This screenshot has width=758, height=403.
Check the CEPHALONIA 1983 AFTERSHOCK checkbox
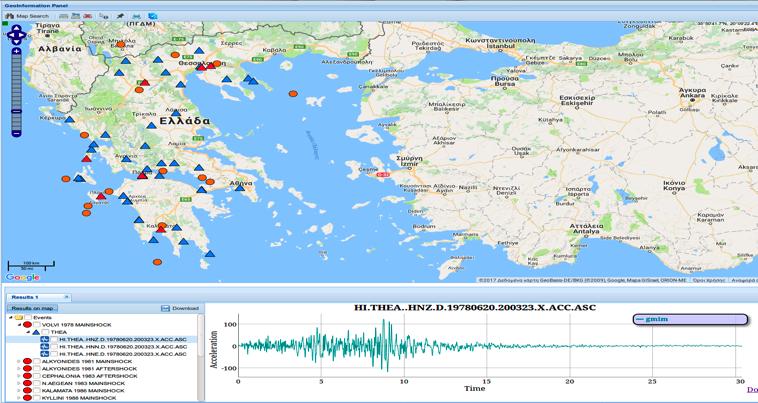tap(37, 376)
